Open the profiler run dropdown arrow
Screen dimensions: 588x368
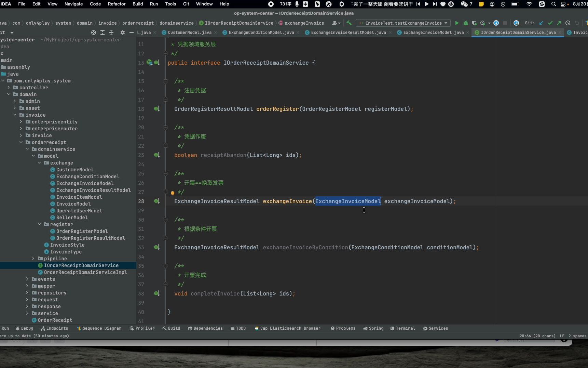489,23
